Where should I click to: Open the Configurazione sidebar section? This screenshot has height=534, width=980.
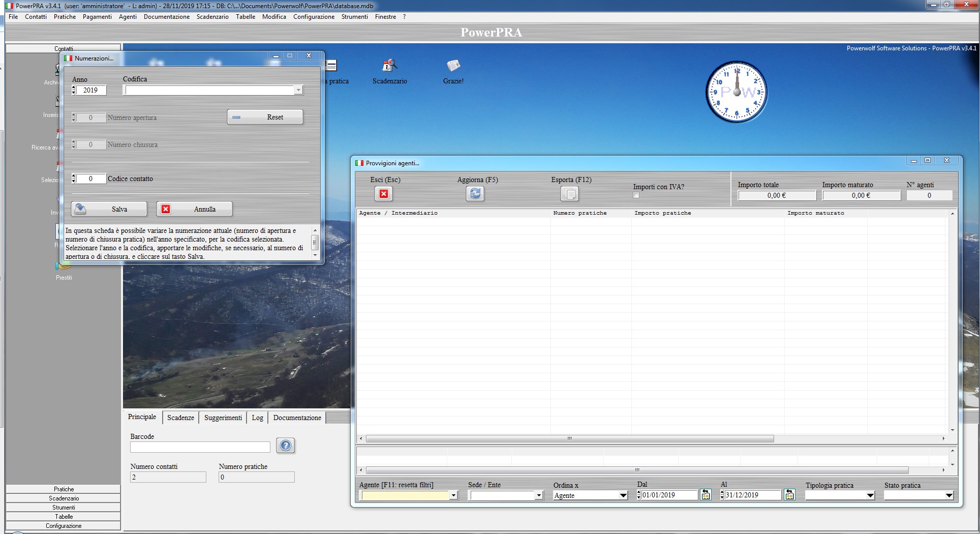pos(64,525)
